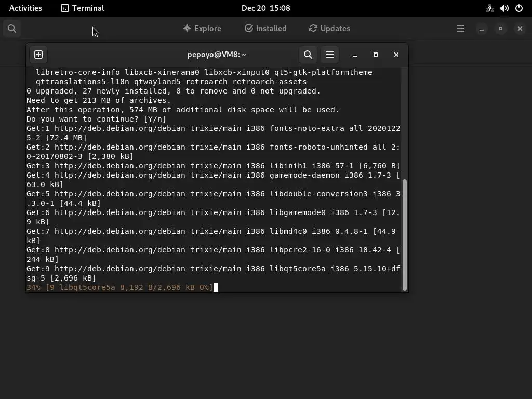Click the download progress line at 34%
The width and height of the screenshot is (532, 399).
point(119,287)
